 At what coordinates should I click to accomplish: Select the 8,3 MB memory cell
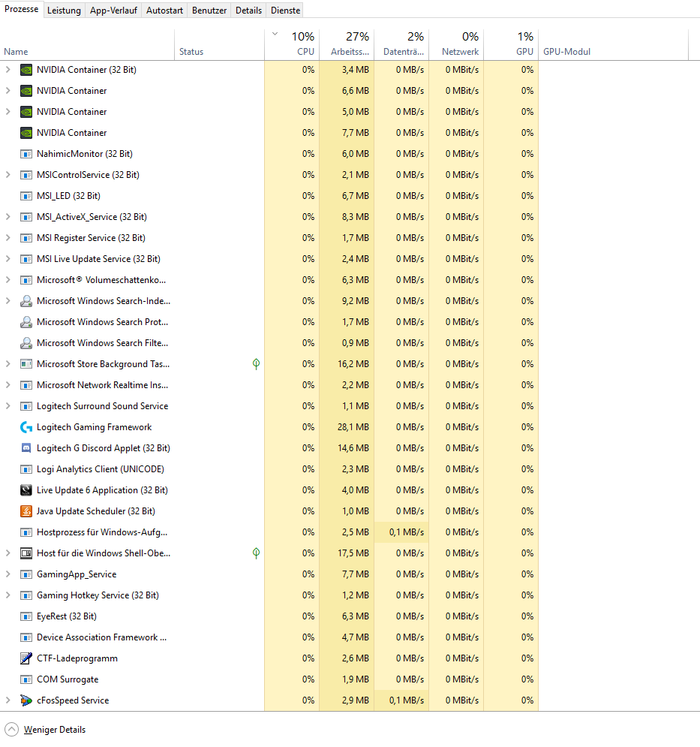pos(347,217)
